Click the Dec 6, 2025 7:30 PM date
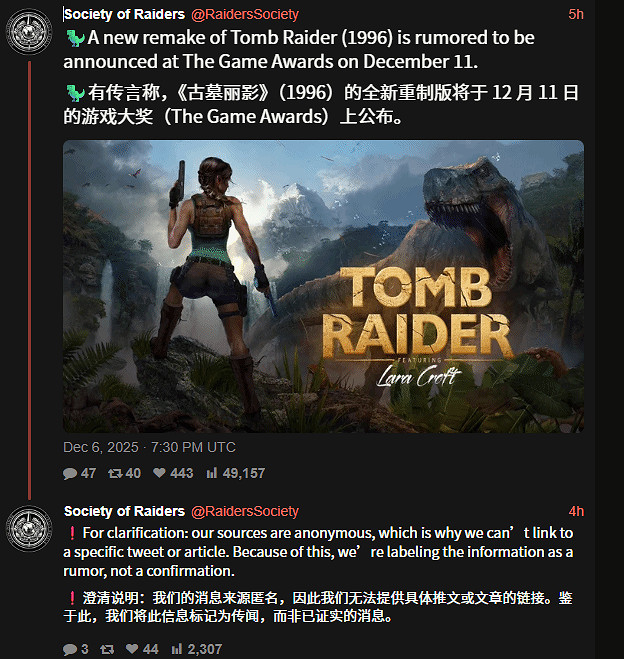624x659 pixels. (149, 447)
